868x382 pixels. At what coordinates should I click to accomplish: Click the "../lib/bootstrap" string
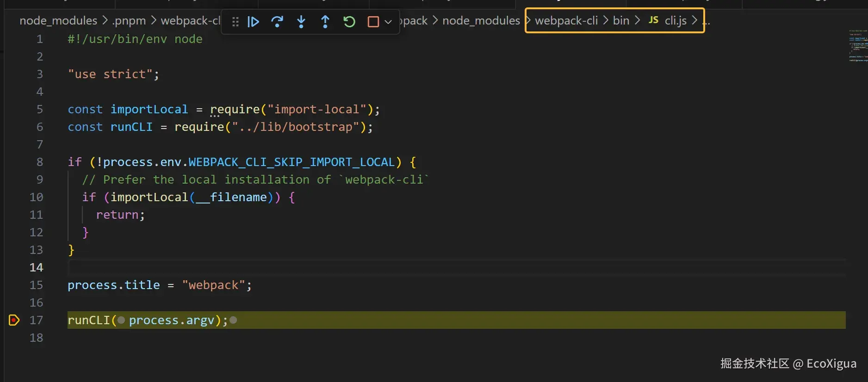(296, 127)
